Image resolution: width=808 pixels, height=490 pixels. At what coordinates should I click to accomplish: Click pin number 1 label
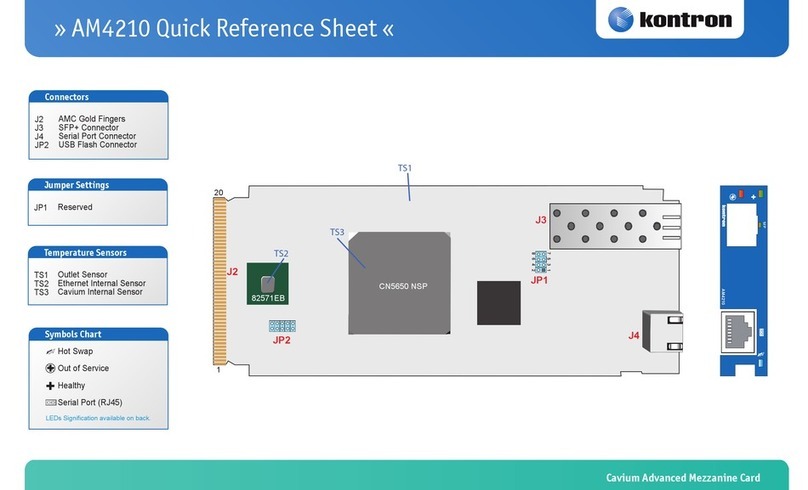click(x=218, y=370)
